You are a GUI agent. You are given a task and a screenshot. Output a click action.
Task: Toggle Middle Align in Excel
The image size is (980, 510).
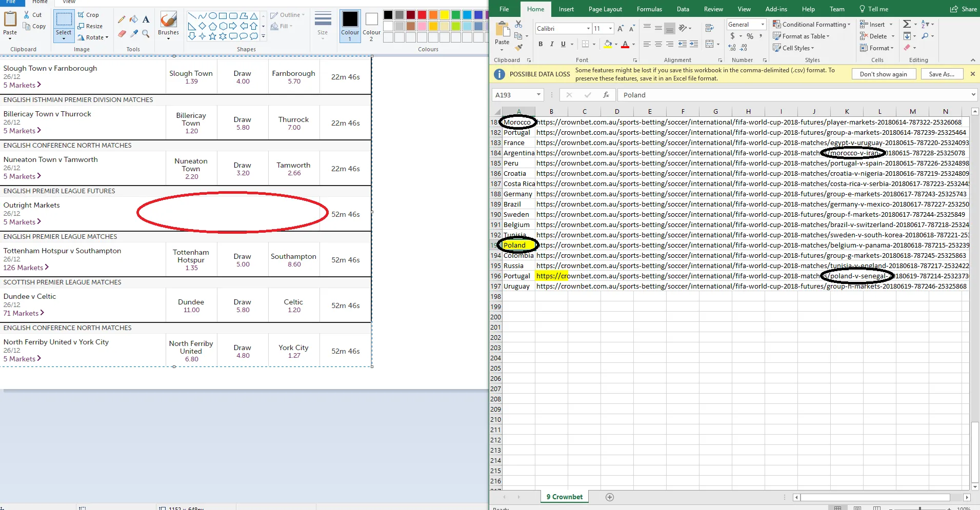[x=658, y=28]
